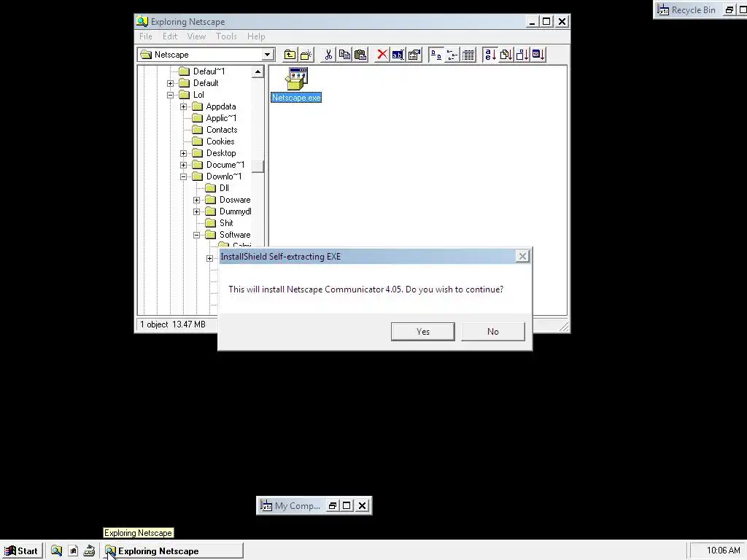Viewport: 747px width, 560px height.
Task: Expand the Dummydl folder node
Action: pyautogui.click(x=196, y=211)
